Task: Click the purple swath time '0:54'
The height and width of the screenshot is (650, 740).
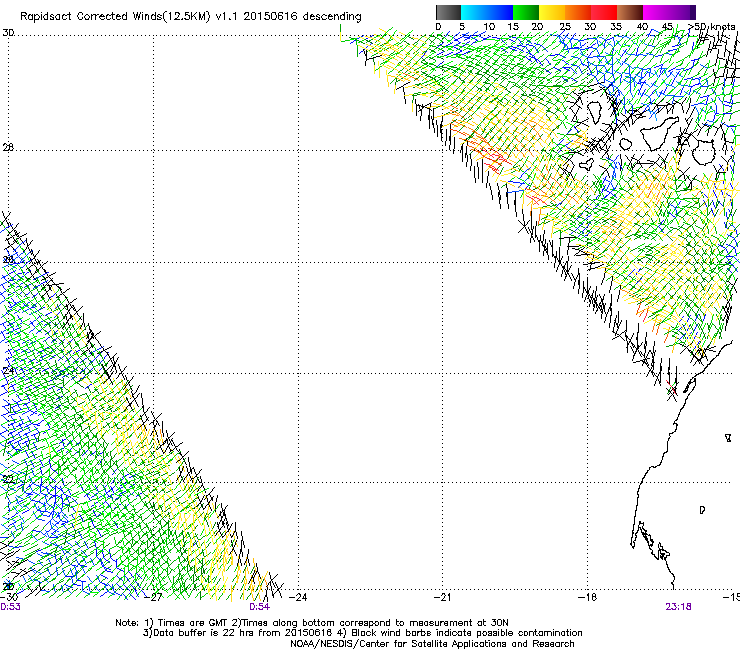Action: [260, 607]
